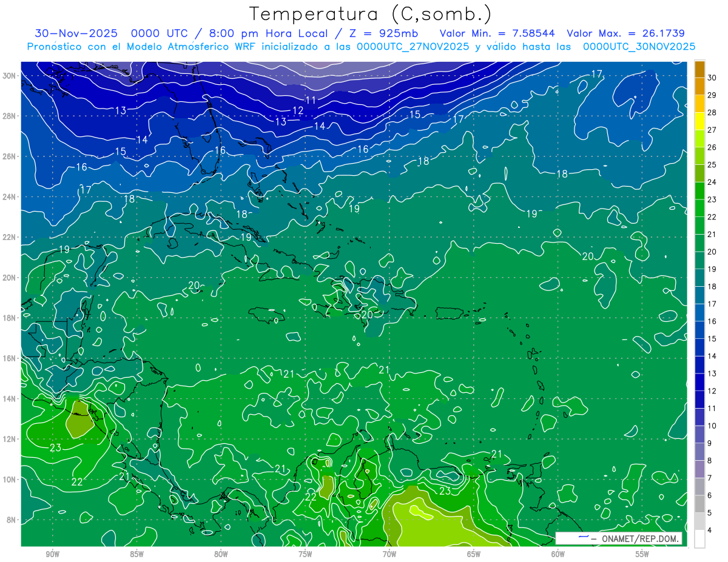Click the 60W longitude axis label
This screenshot has height=562, width=728.
coord(558,554)
